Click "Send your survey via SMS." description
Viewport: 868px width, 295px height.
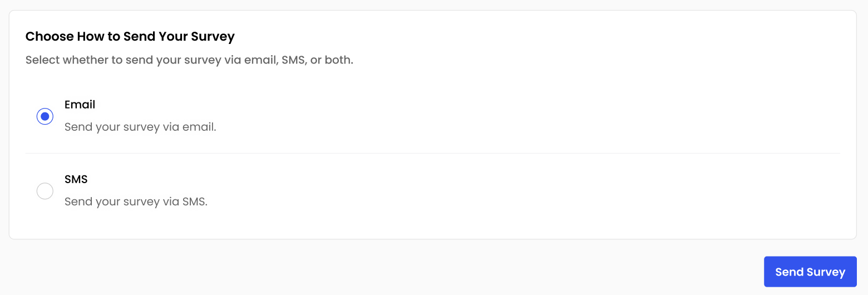136,201
